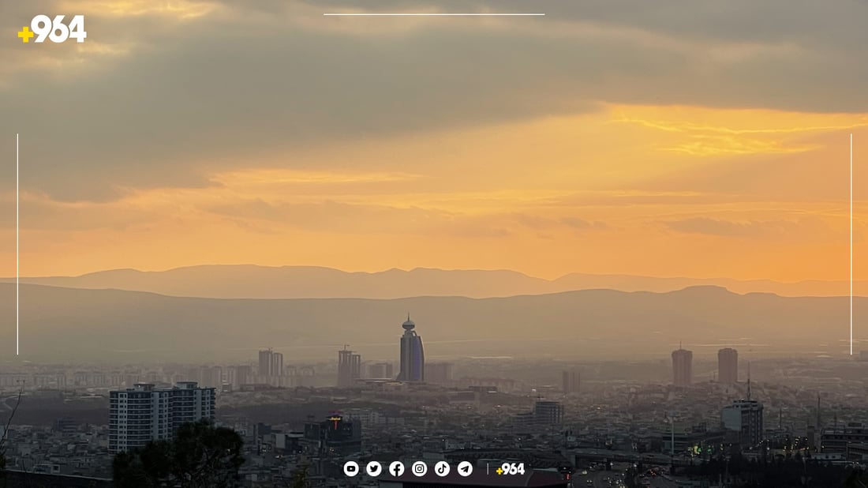Click the left tower of the right-side pair
The height and width of the screenshot is (488, 868).
682,367
